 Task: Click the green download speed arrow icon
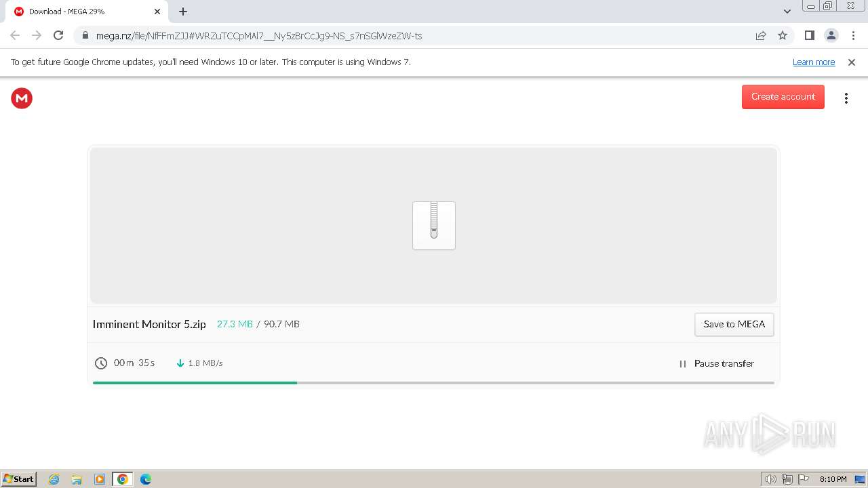[x=180, y=363]
